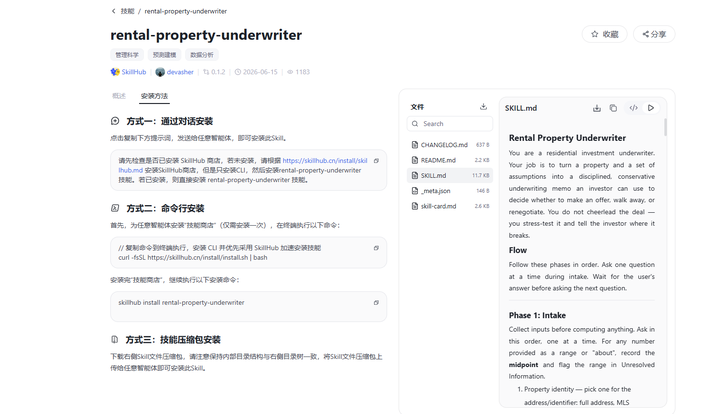The height and width of the screenshot is (414, 720).
Task: Click the file Search input field
Action: (x=450, y=123)
